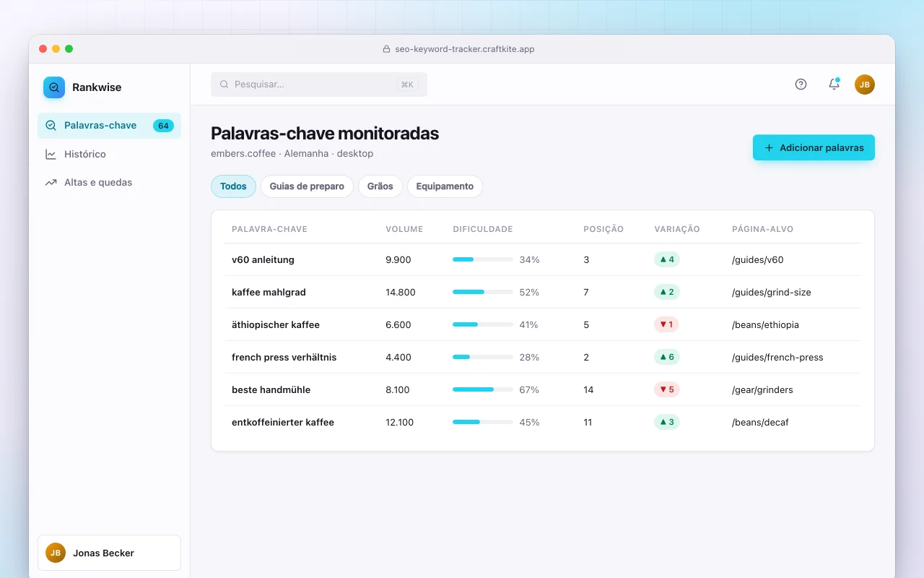
Task: Click the up 3 variation badge
Action: point(667,422)
